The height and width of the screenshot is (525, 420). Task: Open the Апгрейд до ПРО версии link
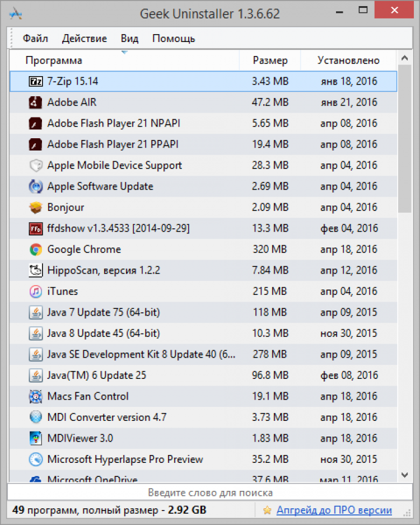click(334, 510)
